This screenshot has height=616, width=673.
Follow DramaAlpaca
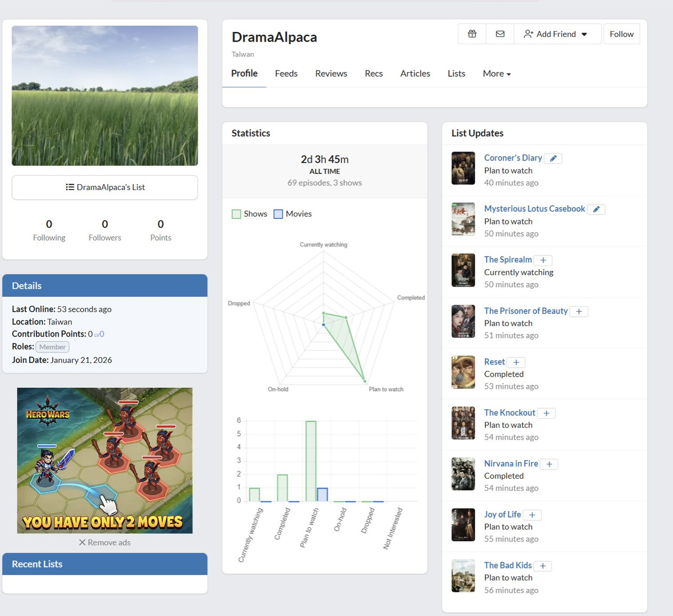621,34
